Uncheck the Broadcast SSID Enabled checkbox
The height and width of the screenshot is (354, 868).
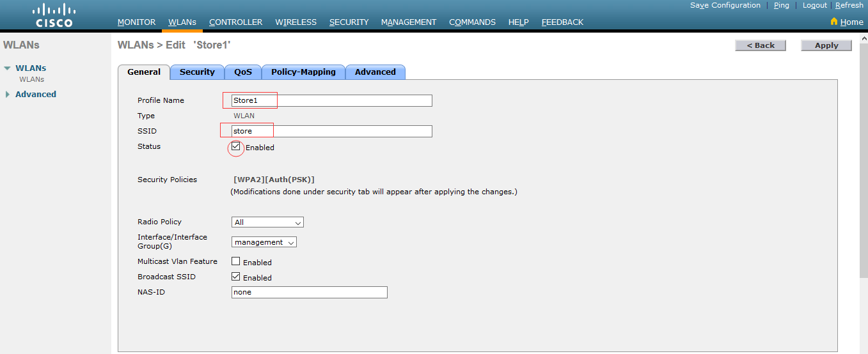tap(236, 277)
